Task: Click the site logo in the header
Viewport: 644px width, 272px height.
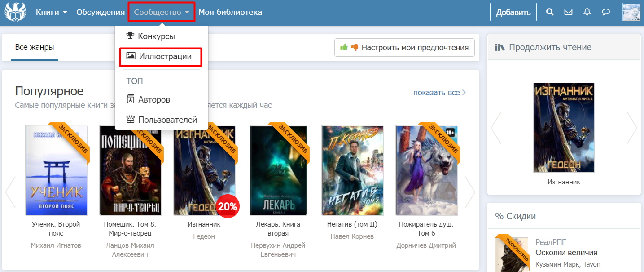Action: click(16, 12)
